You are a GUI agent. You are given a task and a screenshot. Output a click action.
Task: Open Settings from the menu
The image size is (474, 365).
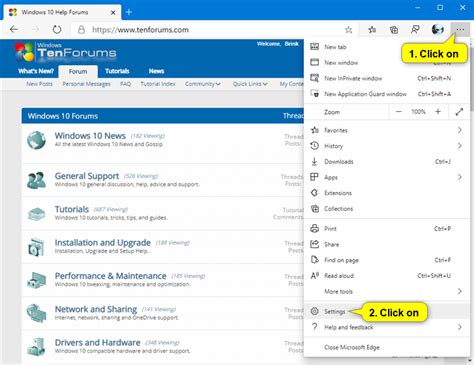point(387,311)
